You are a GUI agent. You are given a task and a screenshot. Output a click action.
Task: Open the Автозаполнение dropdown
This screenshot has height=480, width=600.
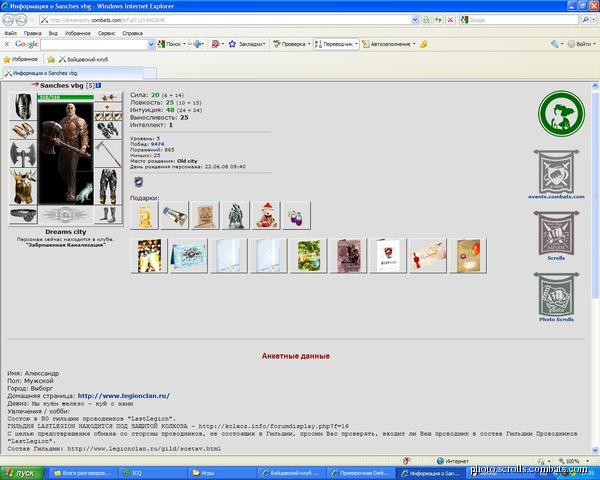[x=388, y=44]
